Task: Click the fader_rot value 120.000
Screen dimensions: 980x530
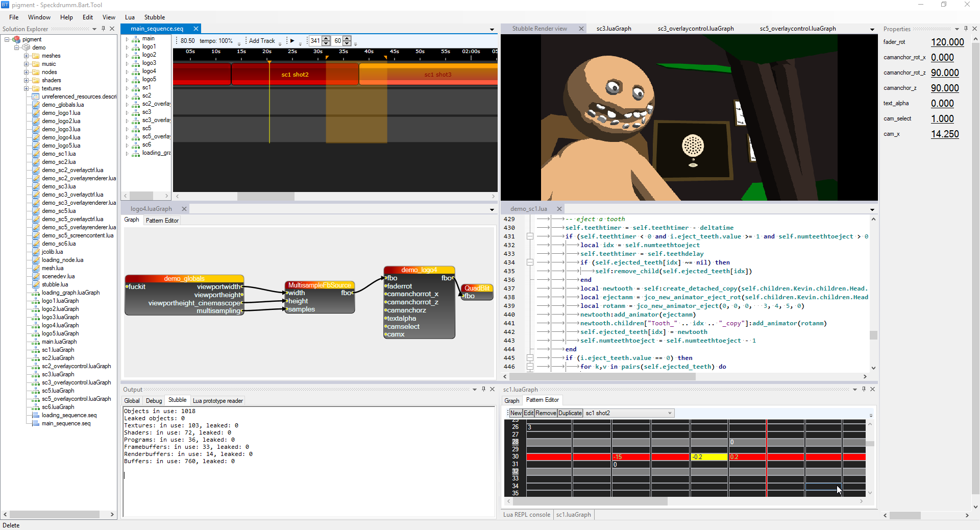Action: [947, 42]
